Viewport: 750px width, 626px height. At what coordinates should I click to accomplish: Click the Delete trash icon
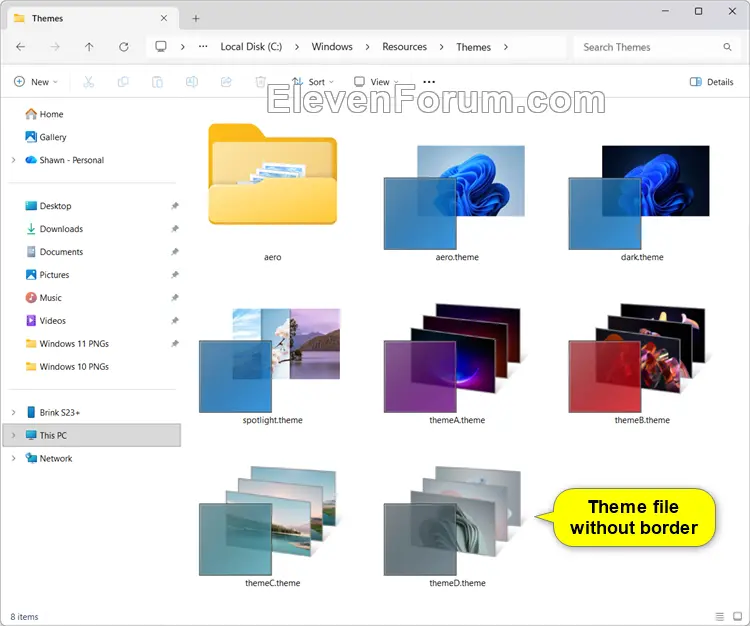pos(261,82)
